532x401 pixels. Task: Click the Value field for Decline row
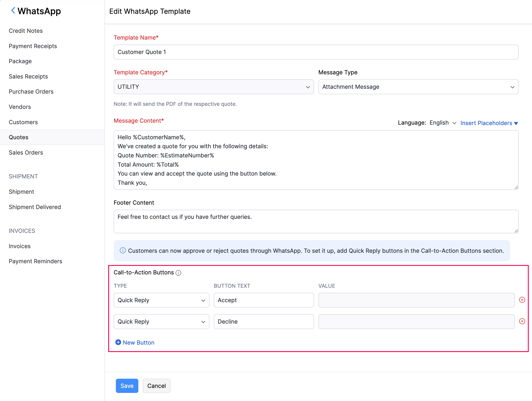[416, 322]
